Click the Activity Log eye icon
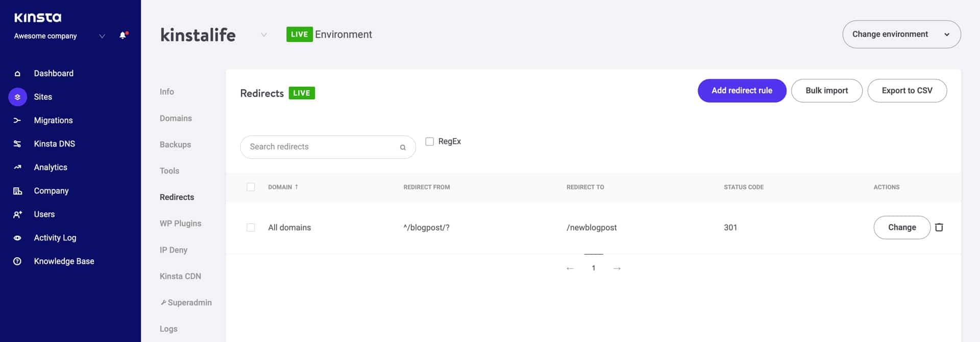The width and height of the screenshot is (980, 342). click(17, 238)
